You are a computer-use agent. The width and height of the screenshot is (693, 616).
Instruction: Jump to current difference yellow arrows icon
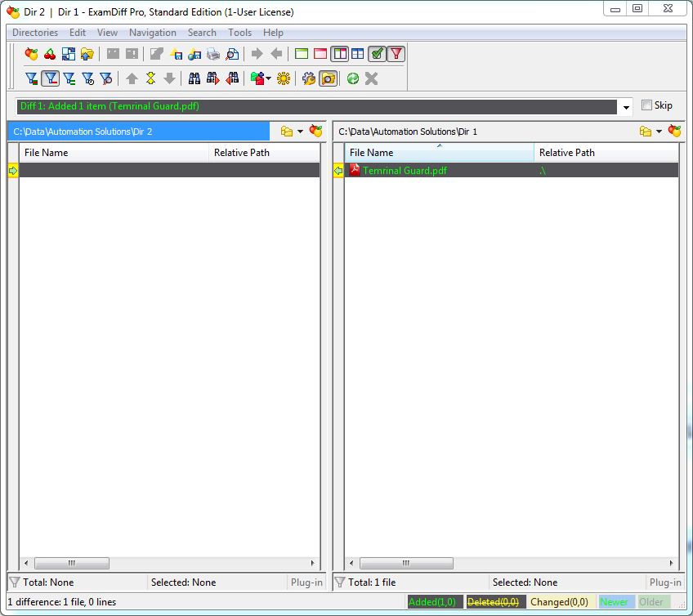150,78
